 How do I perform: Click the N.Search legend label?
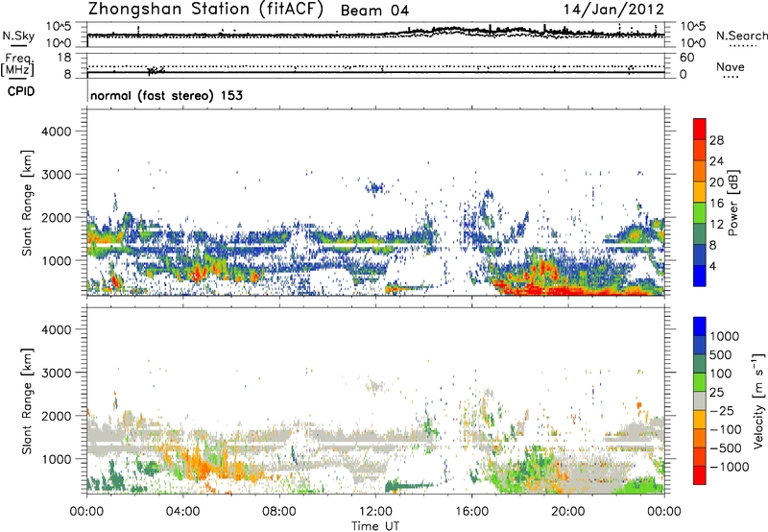pyautogui.click(x=741, y=36)
